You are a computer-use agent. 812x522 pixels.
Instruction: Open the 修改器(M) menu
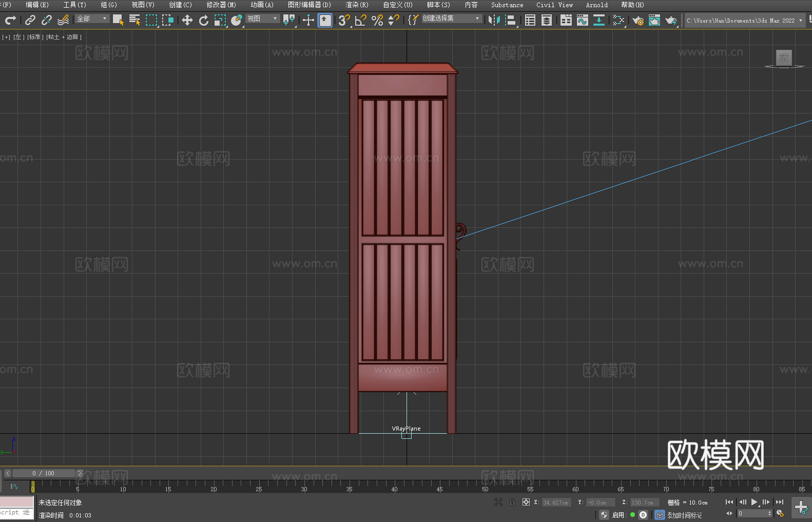pos(221,5)
